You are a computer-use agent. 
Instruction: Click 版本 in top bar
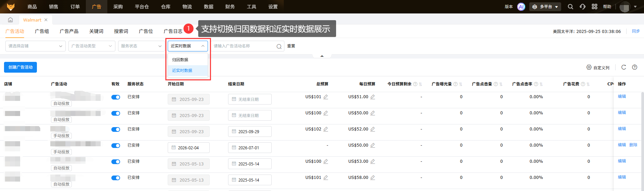(509, 7)
